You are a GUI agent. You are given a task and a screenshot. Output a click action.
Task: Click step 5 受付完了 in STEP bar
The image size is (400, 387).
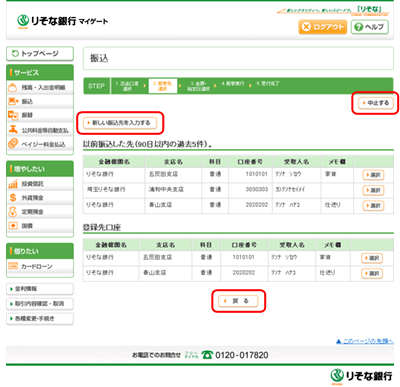pos(268,84)
